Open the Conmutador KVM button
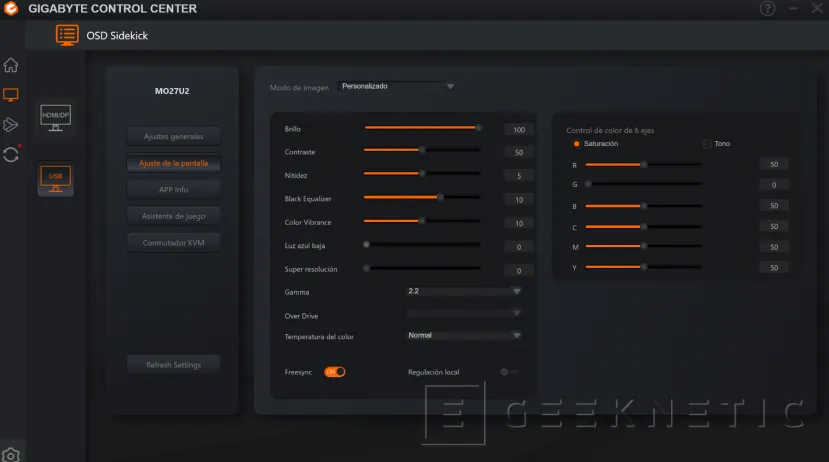Image resolution: width=829 pixels, height=462 pixels. [174, 242]
